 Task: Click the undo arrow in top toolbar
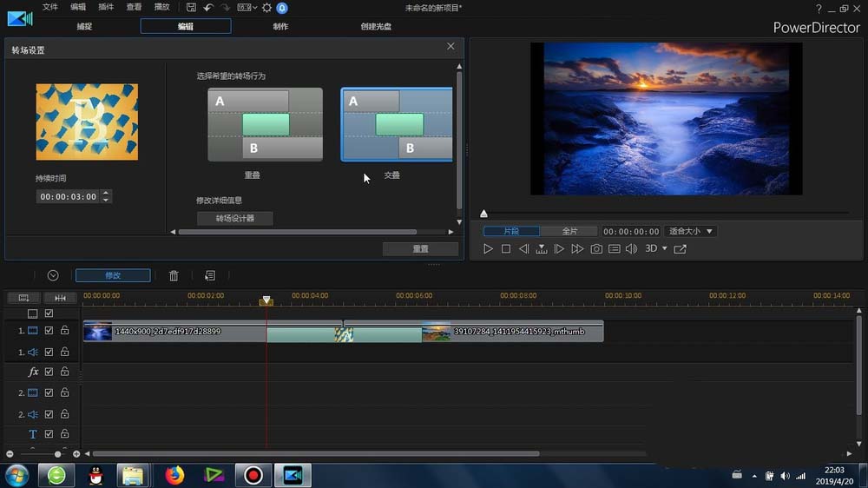208,8
